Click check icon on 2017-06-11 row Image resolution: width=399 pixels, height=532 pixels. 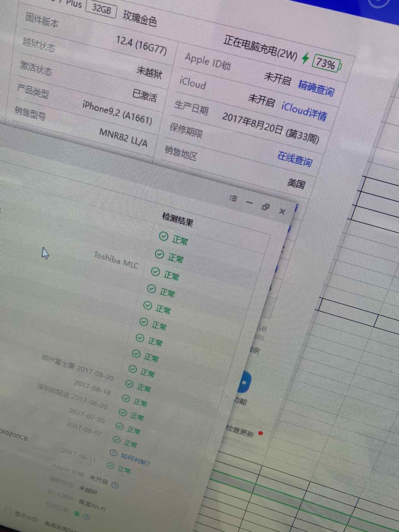111,466
